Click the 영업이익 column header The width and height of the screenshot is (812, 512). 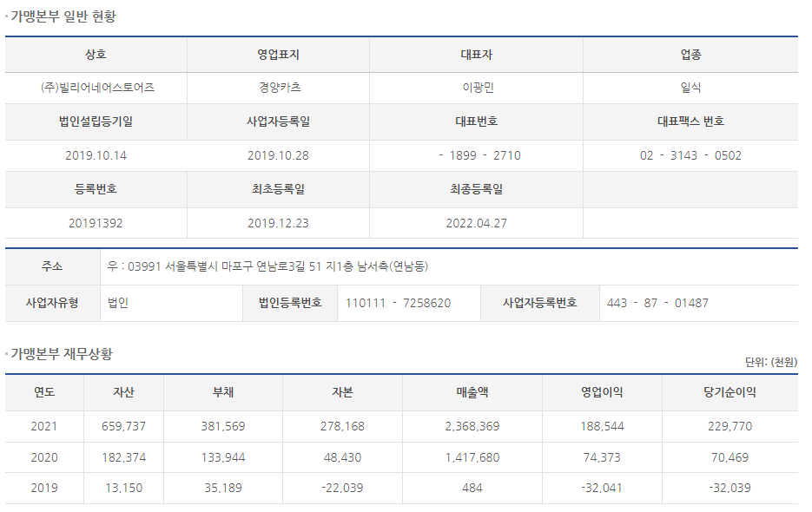point(602,392)
